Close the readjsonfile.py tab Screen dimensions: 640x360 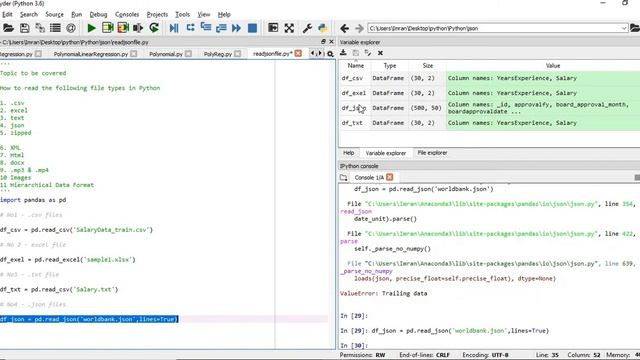(x=298, y=53)
